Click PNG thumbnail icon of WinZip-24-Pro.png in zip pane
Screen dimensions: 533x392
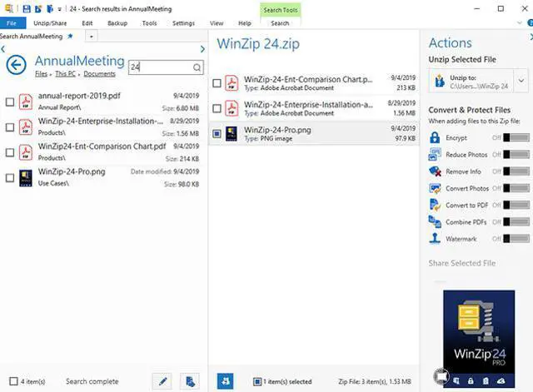[232, 134]
